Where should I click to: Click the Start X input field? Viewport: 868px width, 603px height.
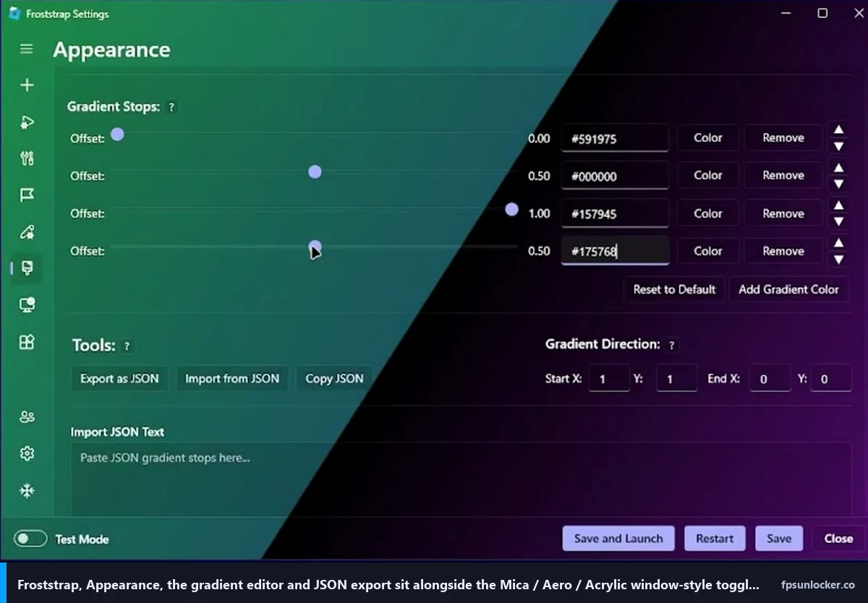609,379
